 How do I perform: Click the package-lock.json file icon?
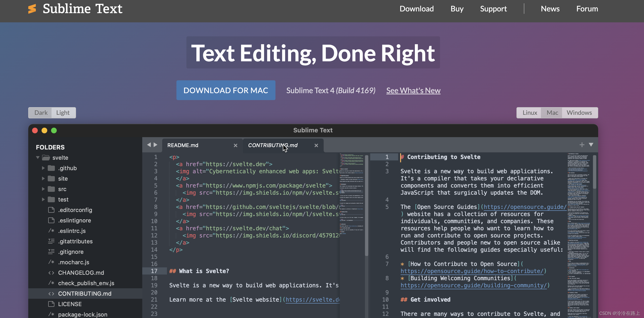[51, 314]
